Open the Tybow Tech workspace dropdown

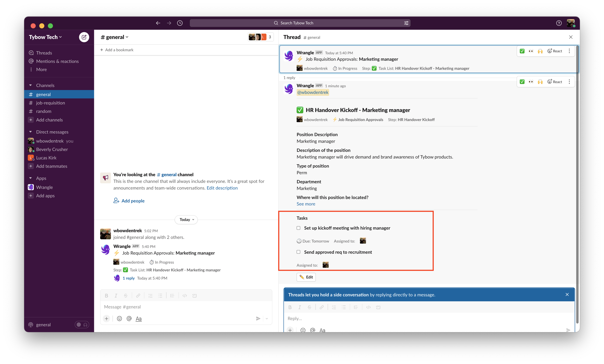[x=45, y=37]
